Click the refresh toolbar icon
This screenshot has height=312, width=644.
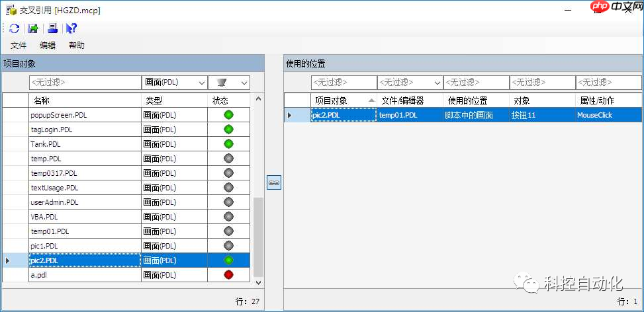[x=14, y=28]
